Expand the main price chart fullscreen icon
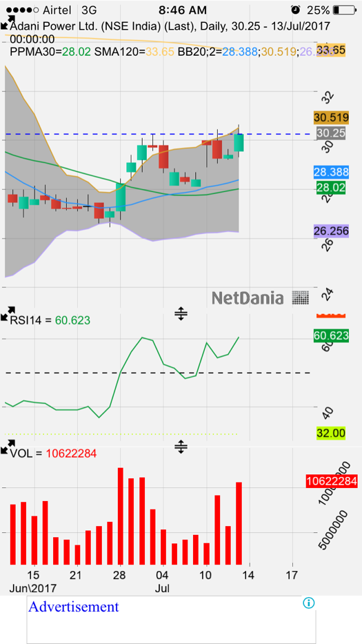 pos(8,22)
